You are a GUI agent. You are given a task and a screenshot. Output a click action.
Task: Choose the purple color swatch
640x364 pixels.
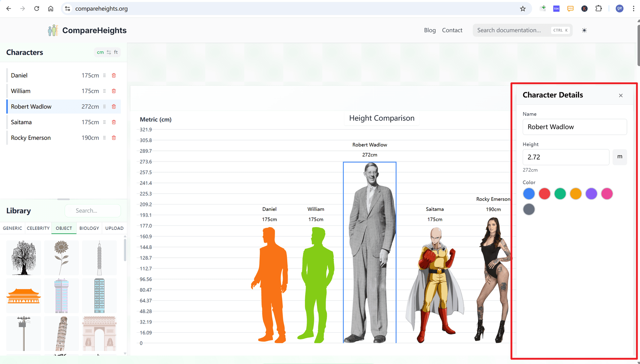click(x=591, y=194)
